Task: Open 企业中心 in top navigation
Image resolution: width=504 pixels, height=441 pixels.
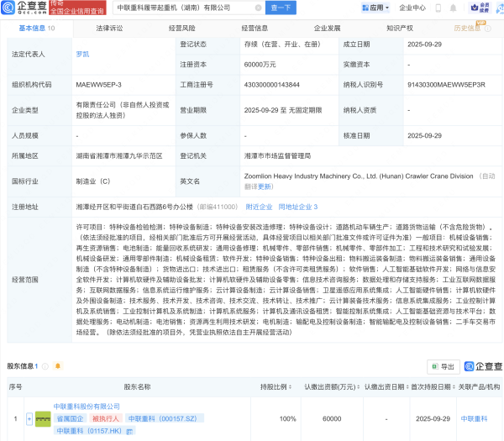Action: coord(412,8)
